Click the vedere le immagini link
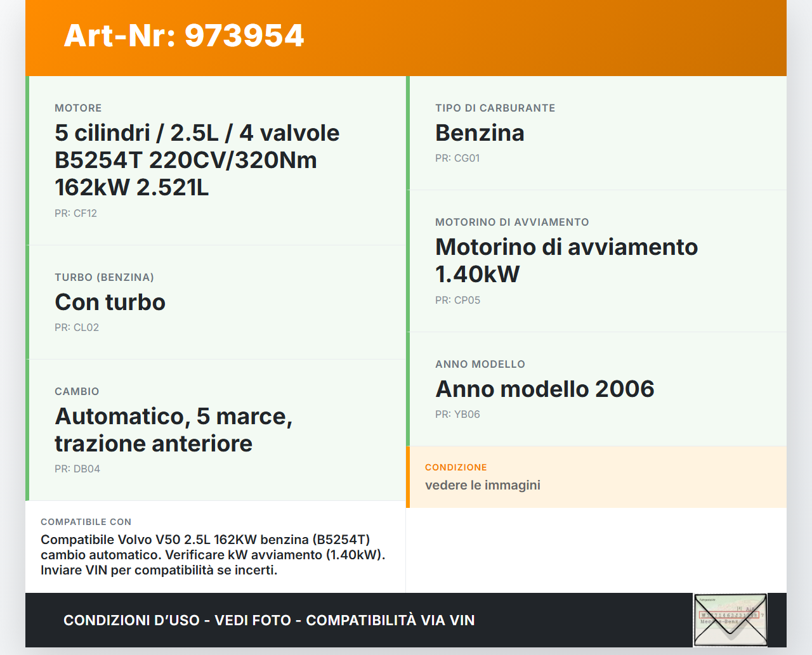The image size is (812, 655). [x=482, y=485]
